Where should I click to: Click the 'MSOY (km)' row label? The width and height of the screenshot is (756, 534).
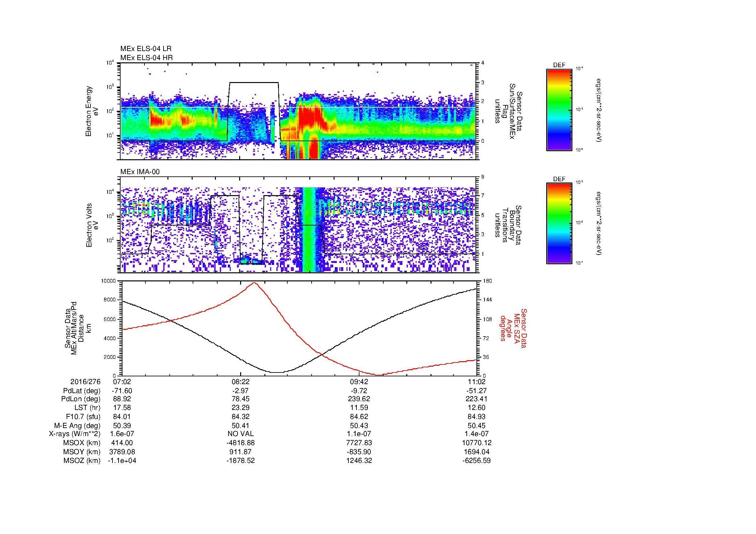[82, 452]
